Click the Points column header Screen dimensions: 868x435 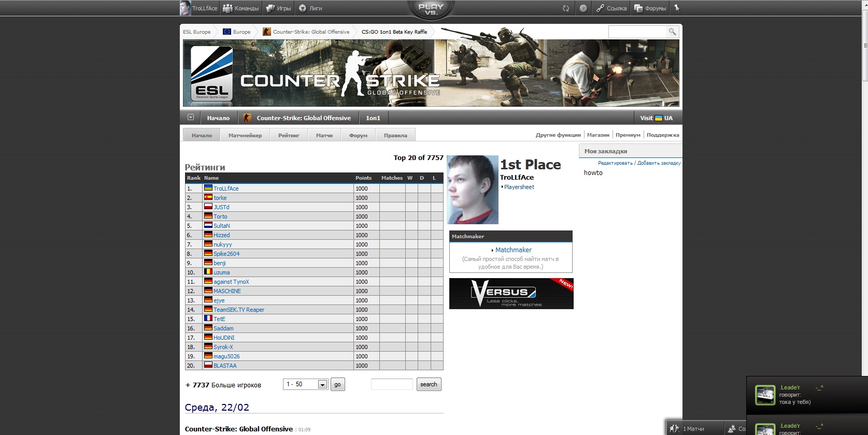pos(363,178)
